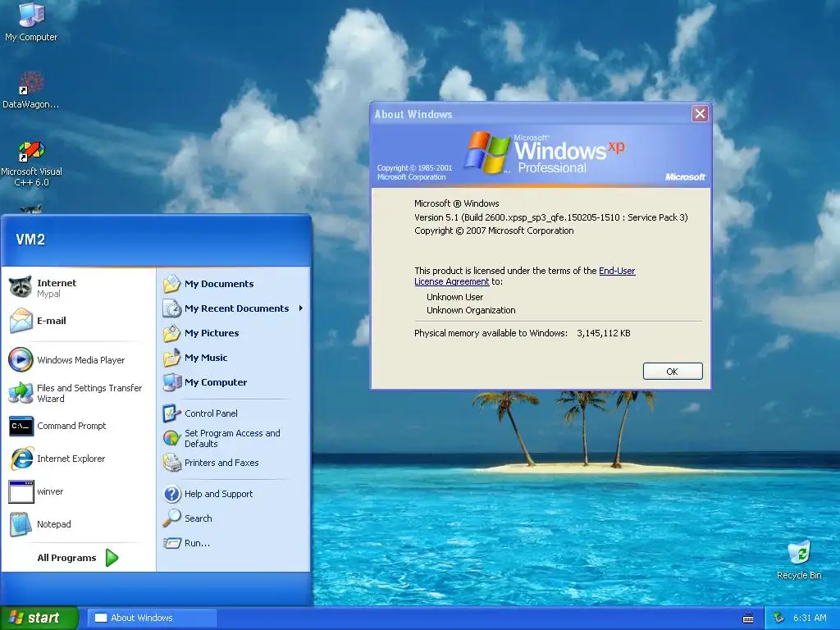Open My Pictures folder
Image resolution: width=840 pixels, height=630 pixels.
[234, 333]
